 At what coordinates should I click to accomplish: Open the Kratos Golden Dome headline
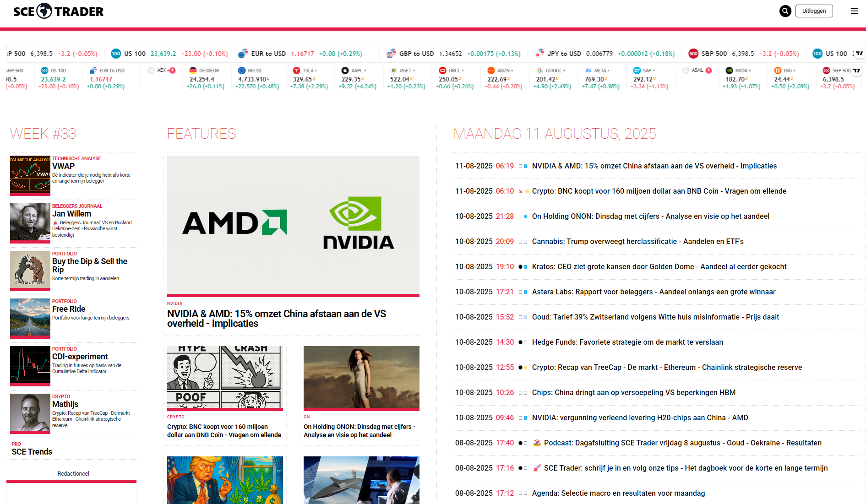point(659,267)
